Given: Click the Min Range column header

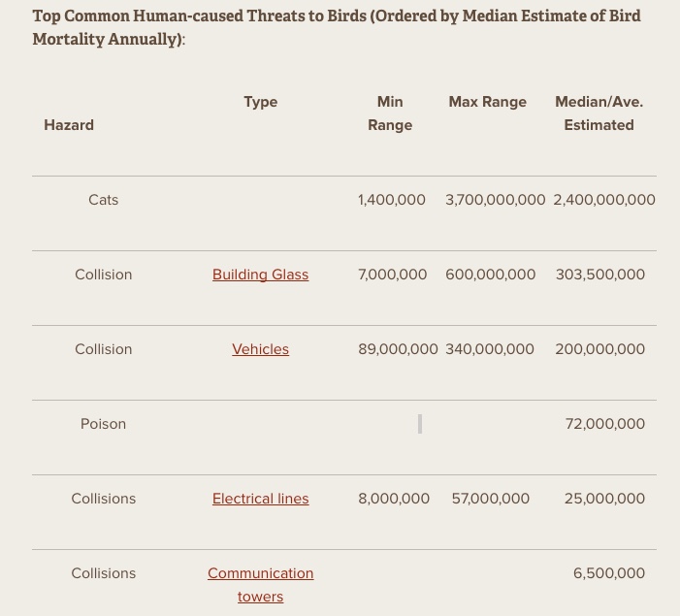Looking at the screenshot, I should 390,113.
